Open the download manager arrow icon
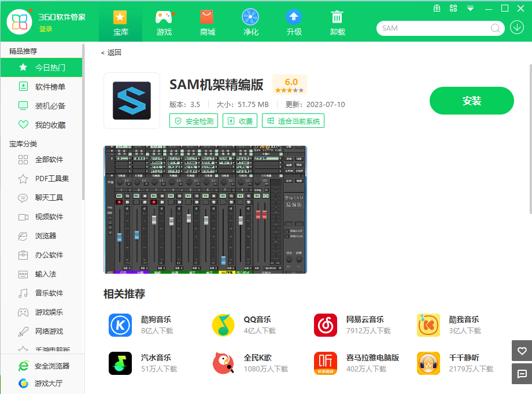Viewport: 532px width, 394px height. tap(517, 28)
